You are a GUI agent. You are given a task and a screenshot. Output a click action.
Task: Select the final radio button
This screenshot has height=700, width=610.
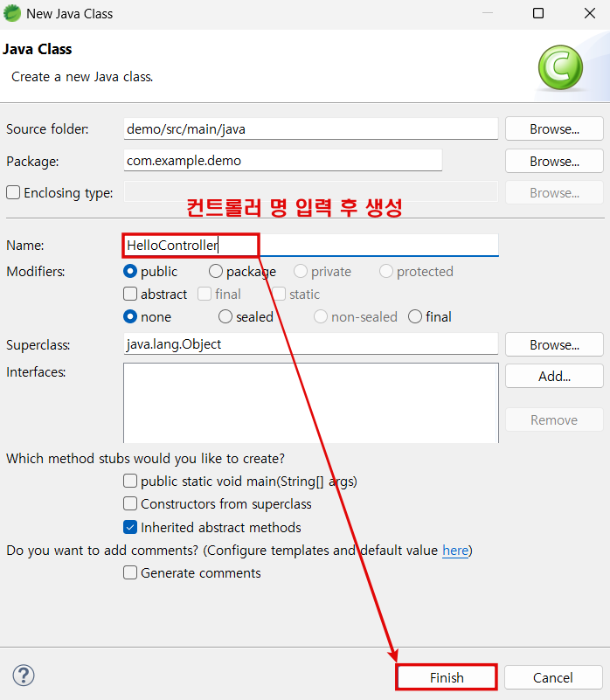pos(415,317)
